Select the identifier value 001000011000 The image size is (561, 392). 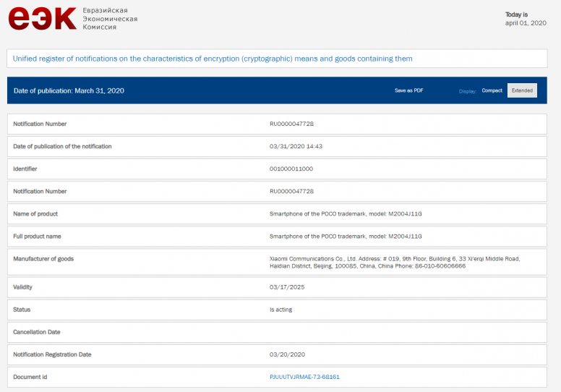click(291, 169)
